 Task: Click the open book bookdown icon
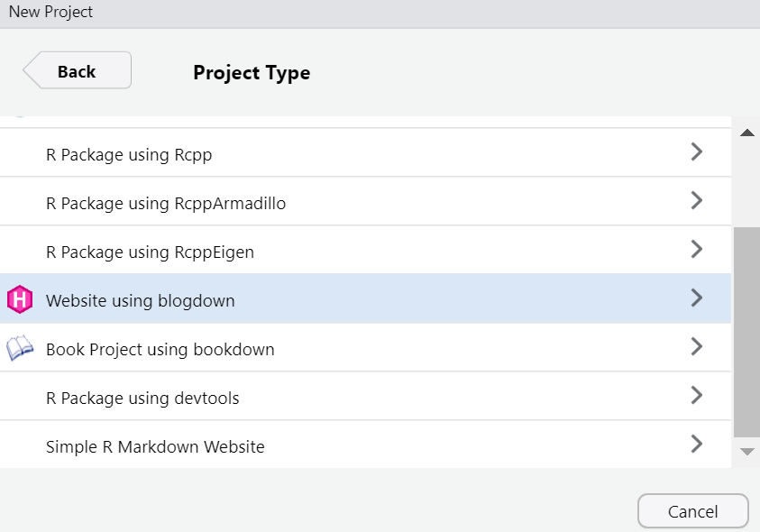point(20,348)
